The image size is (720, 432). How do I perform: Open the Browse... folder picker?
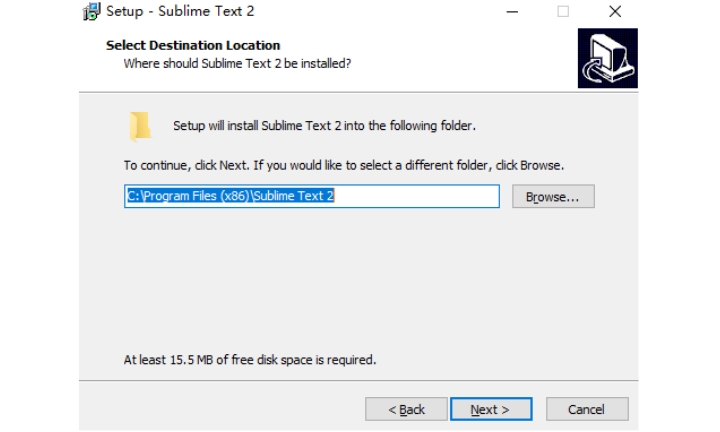tap(553, 196)
